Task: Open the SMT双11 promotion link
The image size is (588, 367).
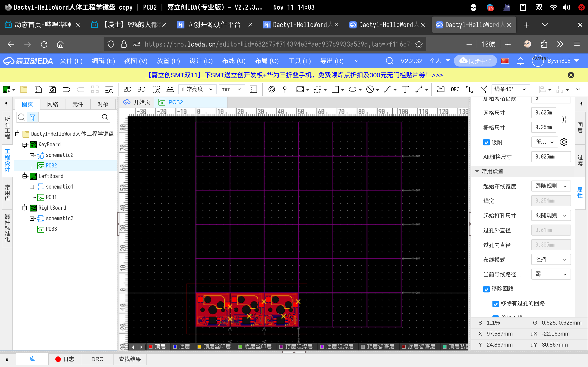Action: [294, 75]
